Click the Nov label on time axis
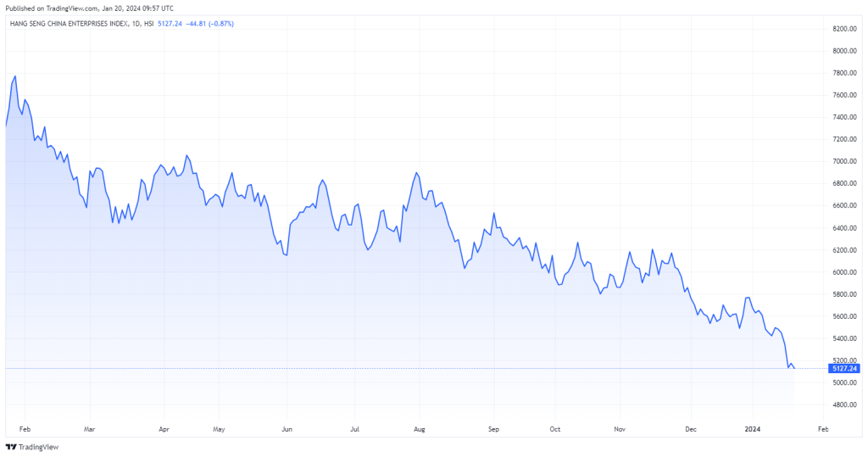Screen dimensions: 868x457 pyautogui.click(x=620, y=429)
